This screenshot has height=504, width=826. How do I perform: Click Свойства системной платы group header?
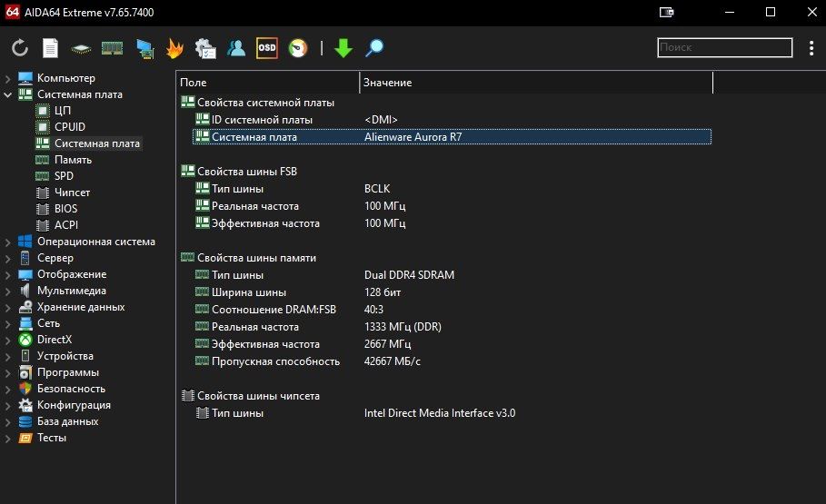(x=265, y=103)
